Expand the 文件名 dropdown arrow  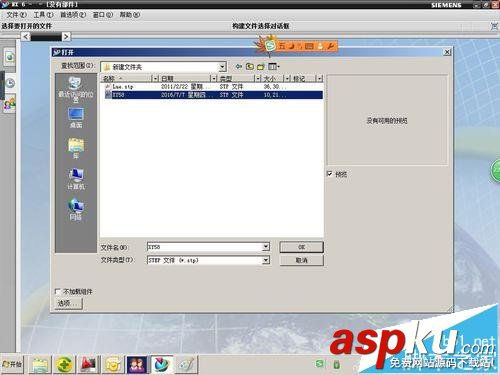tap(266, 247)
